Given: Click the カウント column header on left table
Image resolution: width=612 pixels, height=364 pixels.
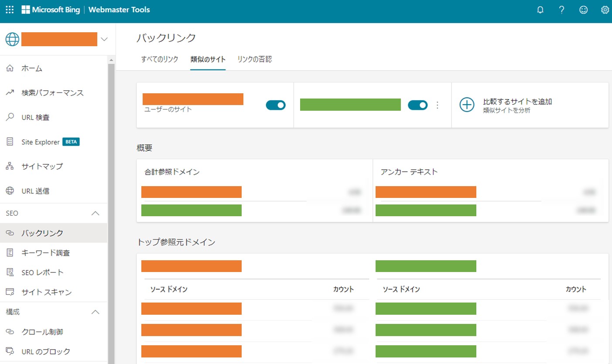Looking at the screenshot, I should tap(343, 289).
